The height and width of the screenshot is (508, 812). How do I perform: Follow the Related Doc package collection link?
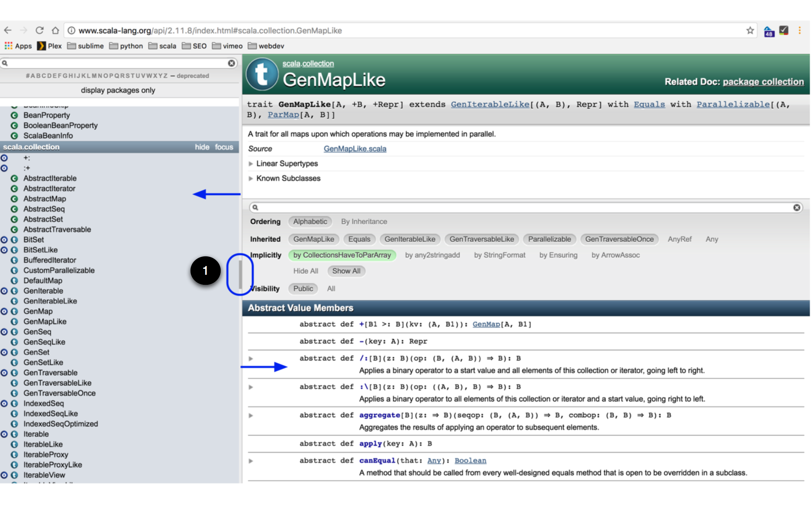(x=763, y=82)
